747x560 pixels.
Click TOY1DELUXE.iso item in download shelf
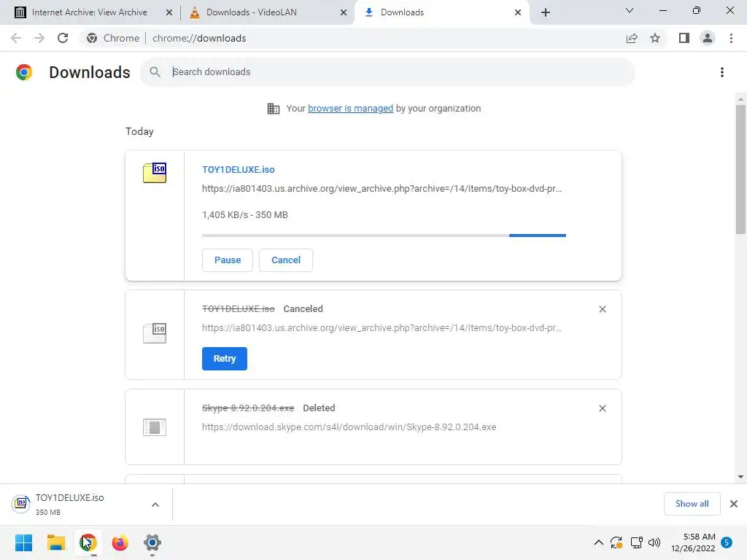point(69,505)
